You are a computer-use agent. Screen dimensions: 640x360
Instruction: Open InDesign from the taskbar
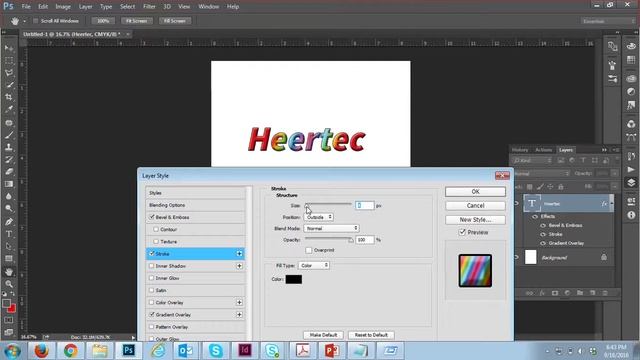pos(244,351)
